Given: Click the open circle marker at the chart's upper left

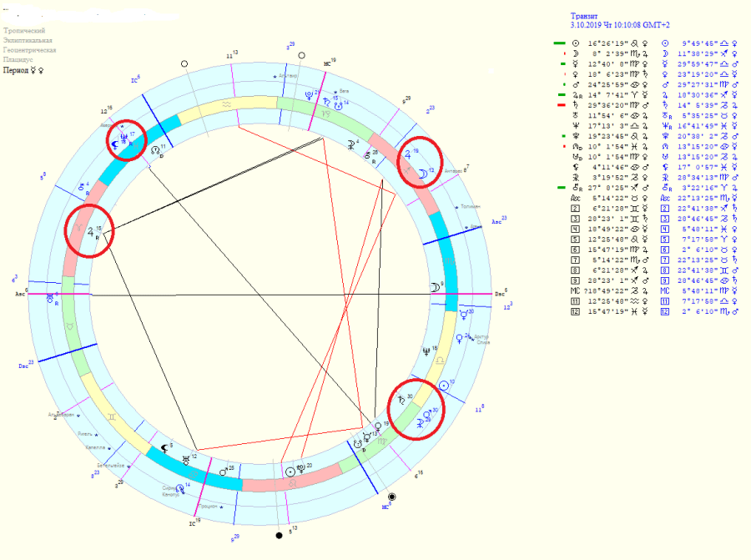Looking at the screenshot, I should pos(184,62).
